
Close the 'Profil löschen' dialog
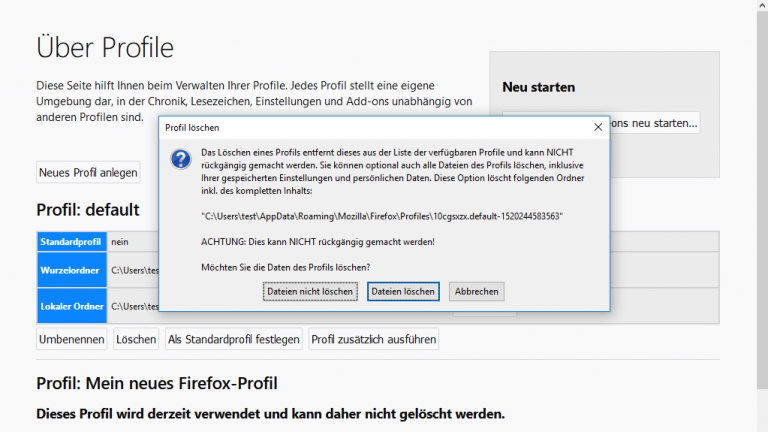tap(597, 128)
